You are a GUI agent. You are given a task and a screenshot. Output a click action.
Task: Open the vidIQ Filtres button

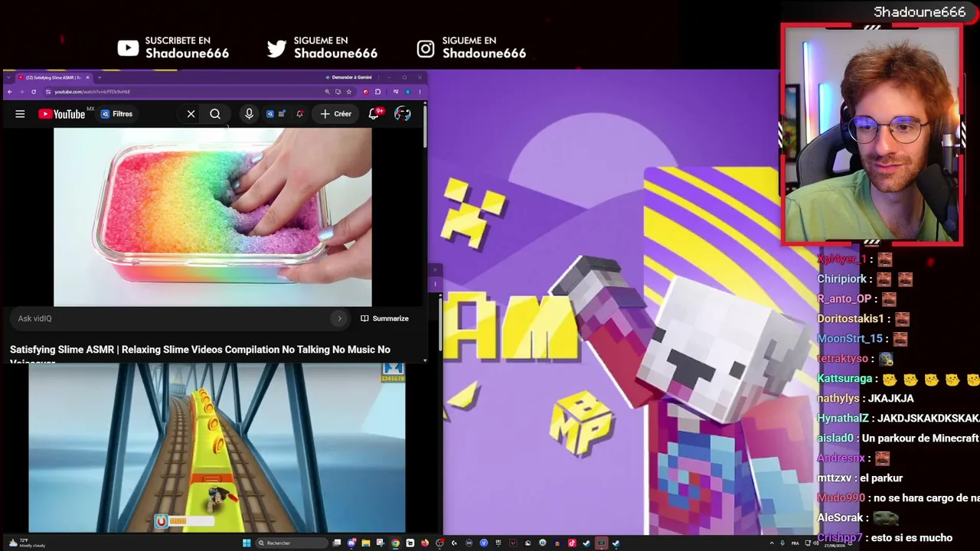pos(116,114)
